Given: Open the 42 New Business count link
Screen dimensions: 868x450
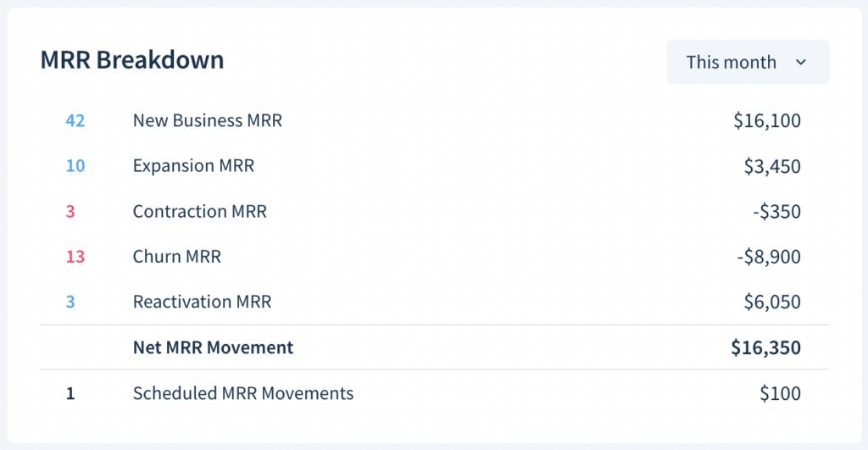Looking at the screenshot, I should [x=75, y=120].
